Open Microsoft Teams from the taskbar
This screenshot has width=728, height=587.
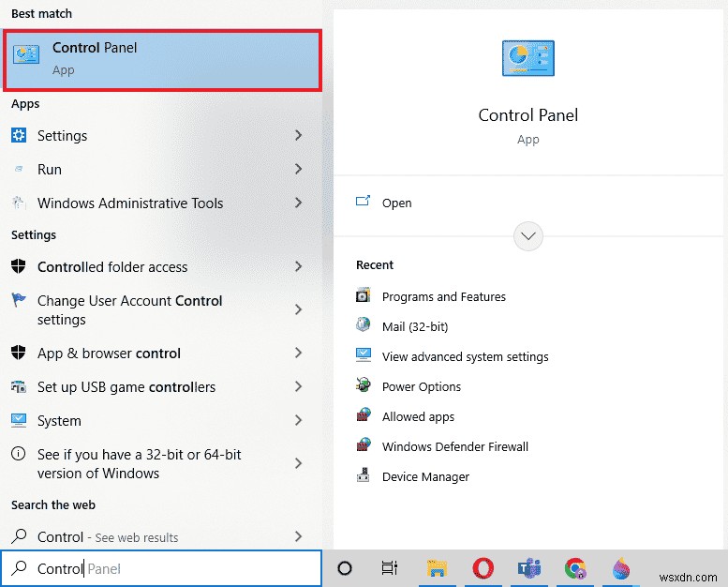[529, 568]
